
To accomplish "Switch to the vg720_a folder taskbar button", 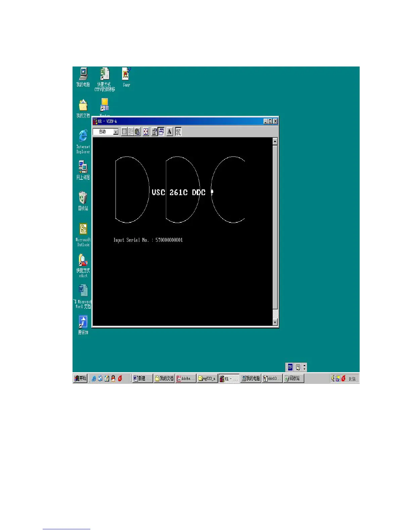I will coord(207,379).
